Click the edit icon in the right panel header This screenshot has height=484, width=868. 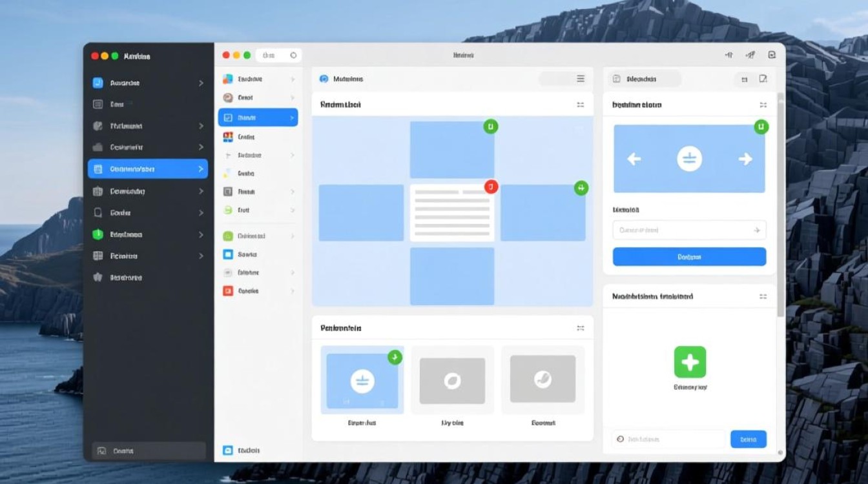(763, 79)
